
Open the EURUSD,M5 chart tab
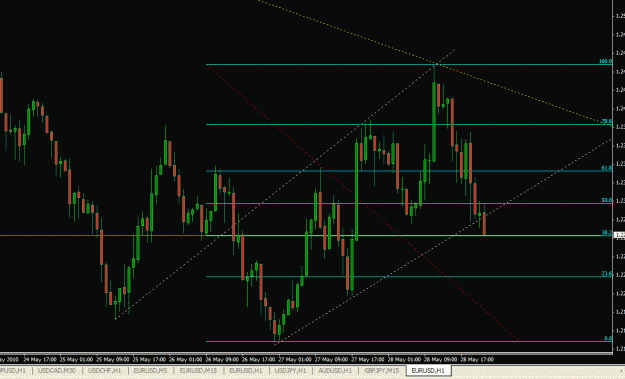(x=150, y=371)
